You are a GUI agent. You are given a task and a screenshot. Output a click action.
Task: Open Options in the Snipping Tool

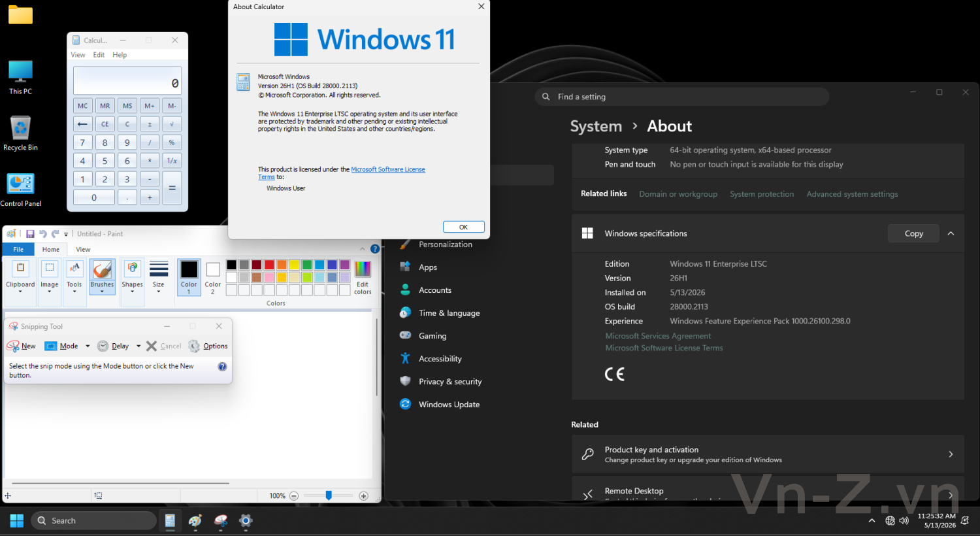point(208,346)
